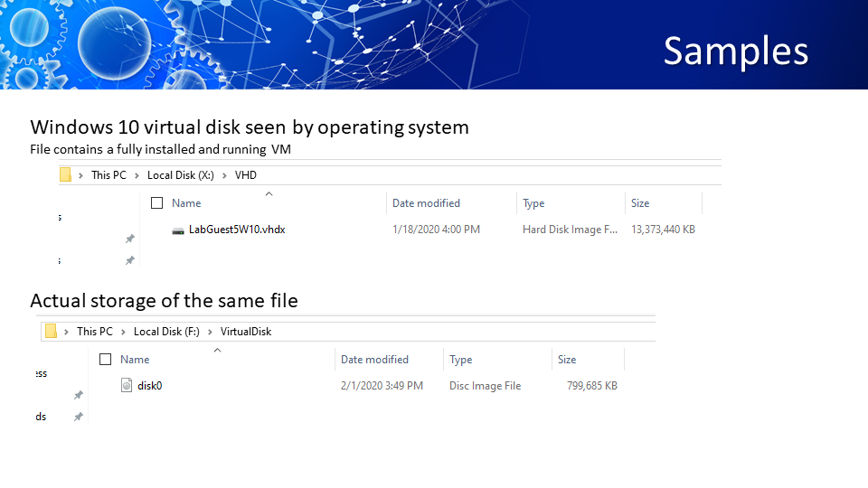Image resolution: width=868 pixels, height=488 pixels.
Task: Click the lowest pin icon in the top explorer sidebar
Action: (x=129, y=260)
